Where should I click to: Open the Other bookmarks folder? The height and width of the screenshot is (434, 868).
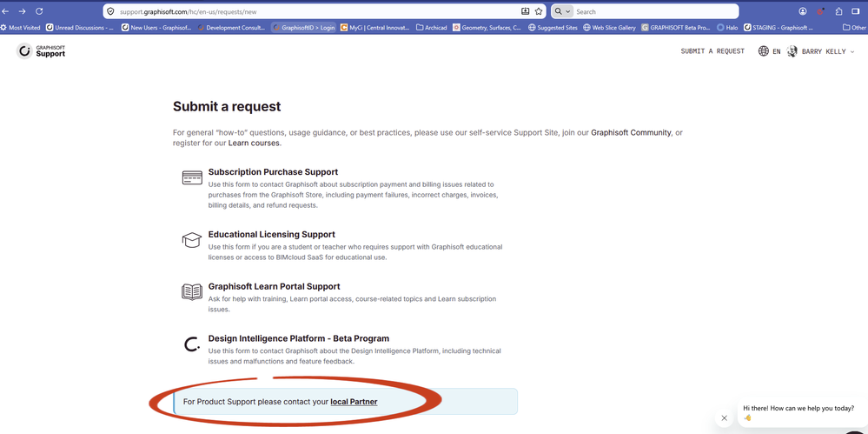point(854,27)
